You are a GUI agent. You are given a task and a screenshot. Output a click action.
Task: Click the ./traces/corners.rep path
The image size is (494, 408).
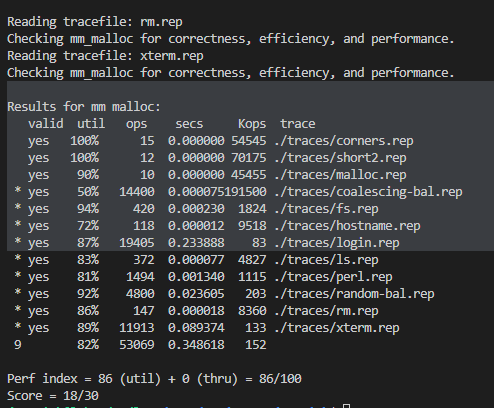(344, 141)
